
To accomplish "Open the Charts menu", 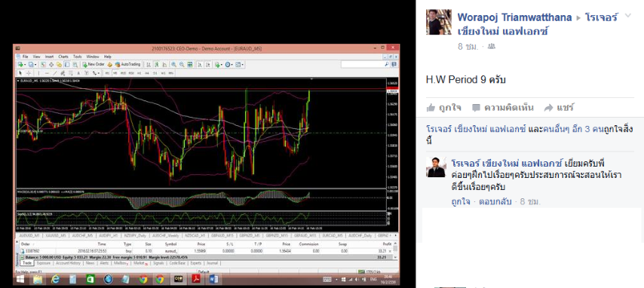I will point(63,57).
